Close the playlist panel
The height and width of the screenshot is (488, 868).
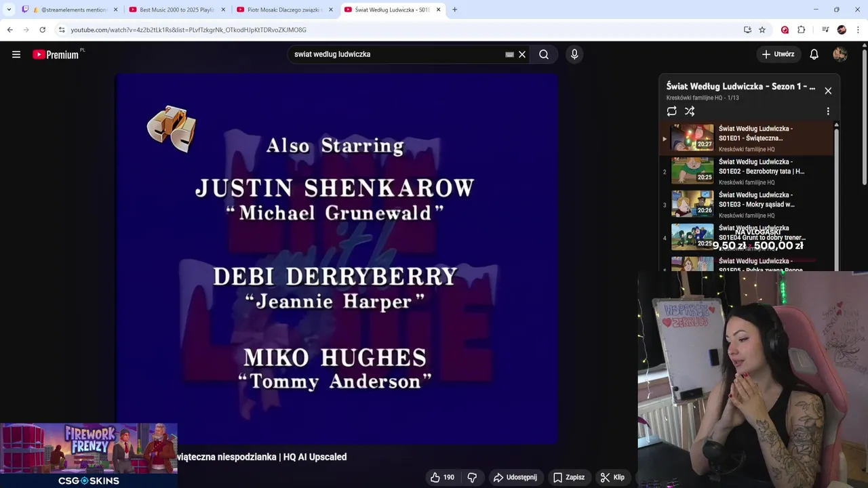point(828,91)
